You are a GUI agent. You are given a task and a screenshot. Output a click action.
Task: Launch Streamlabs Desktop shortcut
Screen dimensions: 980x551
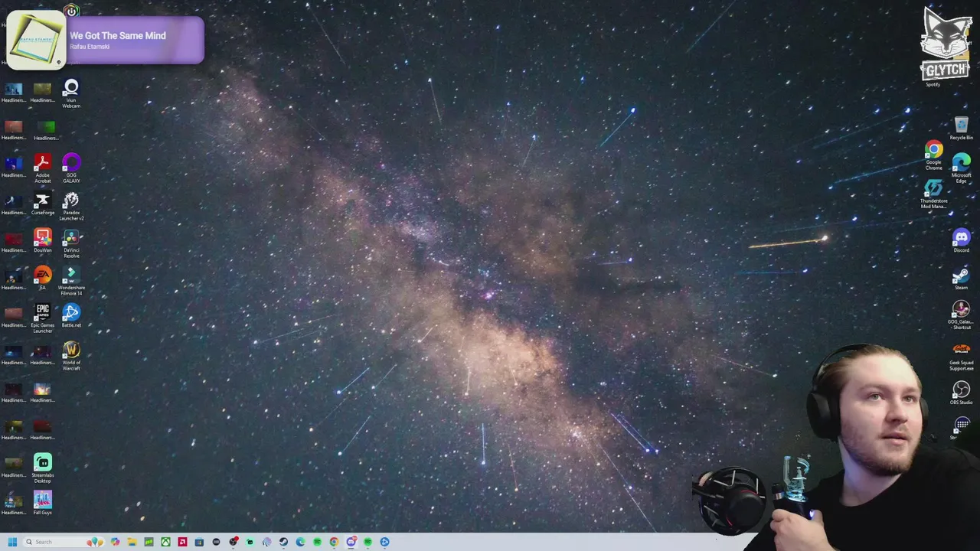[42, 468]
